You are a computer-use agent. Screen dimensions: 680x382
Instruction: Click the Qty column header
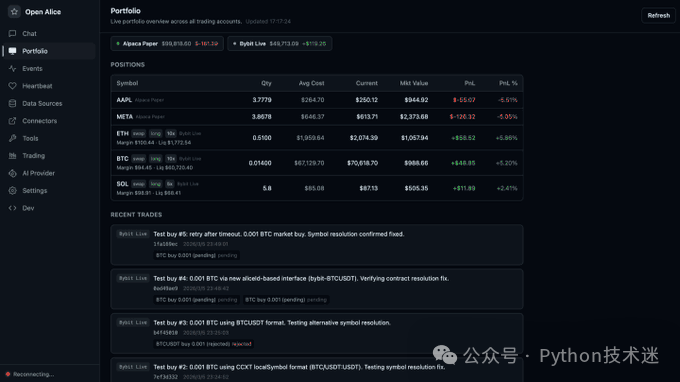(x=266, y=83)
